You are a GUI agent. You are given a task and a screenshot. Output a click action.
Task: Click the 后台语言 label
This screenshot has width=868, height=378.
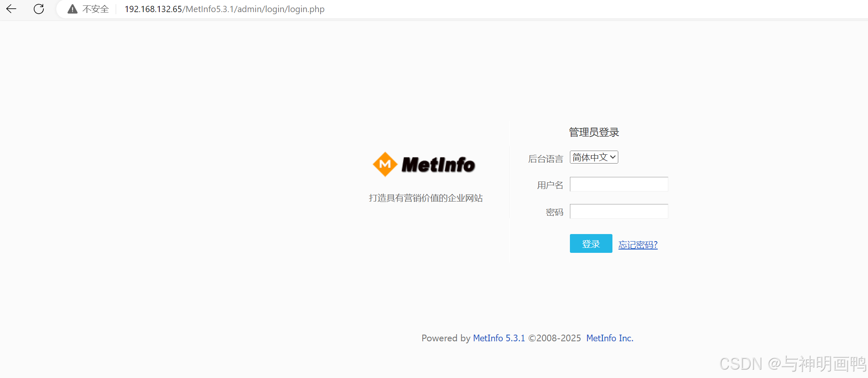point(545,159)
